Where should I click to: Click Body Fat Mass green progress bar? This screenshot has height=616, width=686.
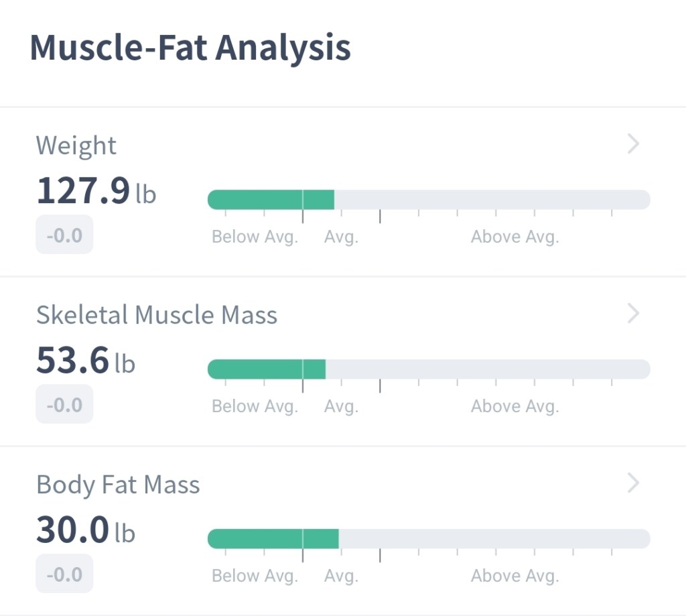[x=273, y=539]
